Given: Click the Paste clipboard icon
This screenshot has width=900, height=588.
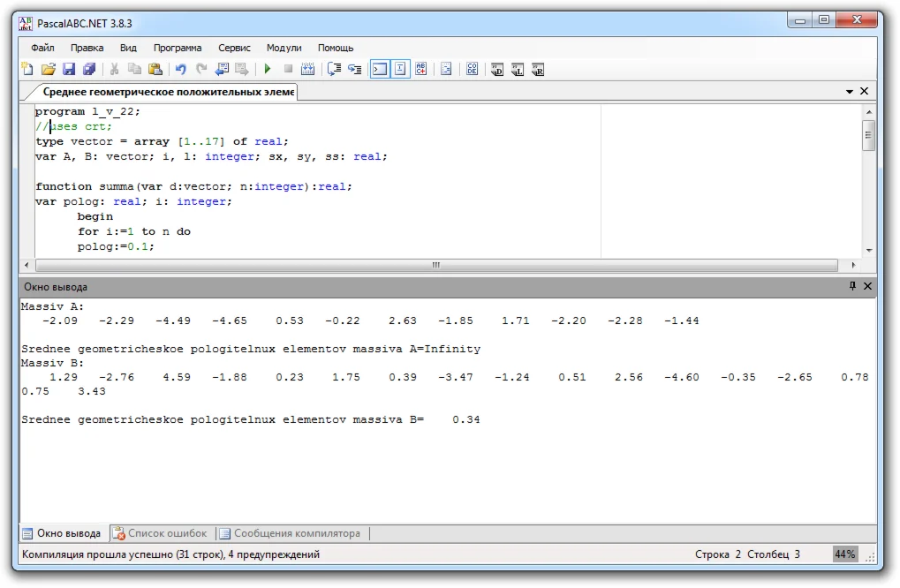Looking at the screenshot, I should [x=155, y=69].
